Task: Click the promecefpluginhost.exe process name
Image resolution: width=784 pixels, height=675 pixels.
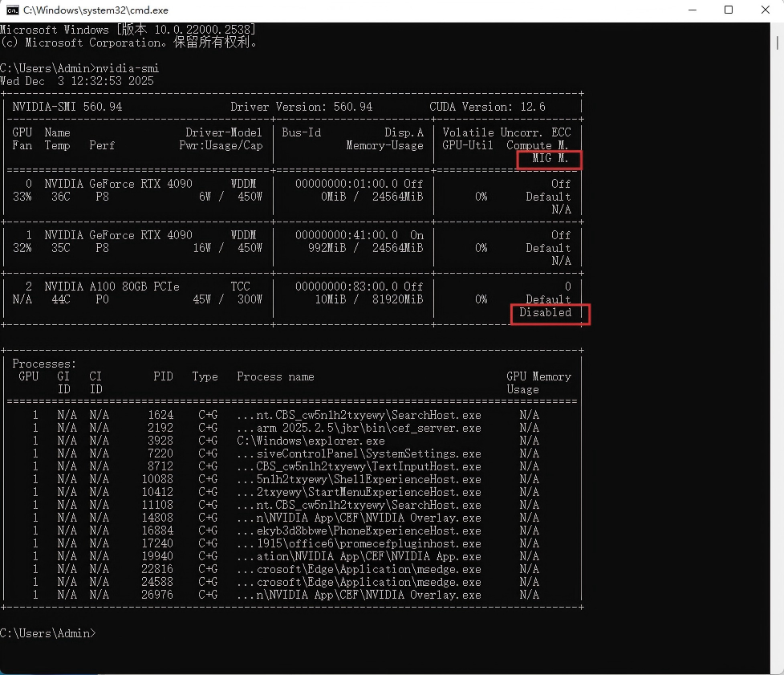Action: click(x=359, y=544)
